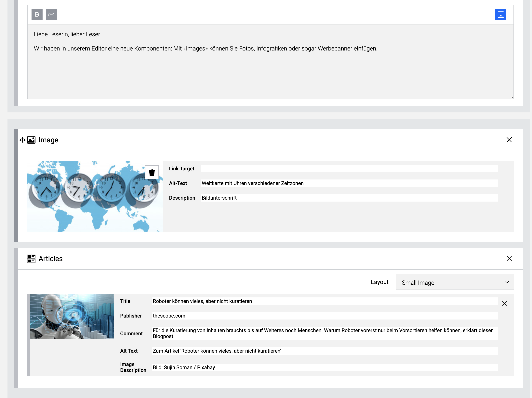
Task: Select the robot article thumbnail
Action: point(72,316)
